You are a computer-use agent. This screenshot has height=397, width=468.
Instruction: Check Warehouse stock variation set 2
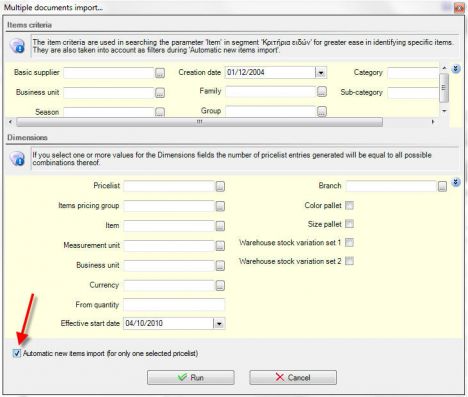point(349,261)
